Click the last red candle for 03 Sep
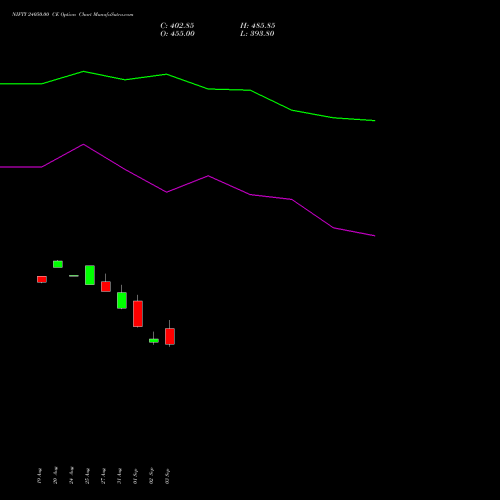 [x=170, y=336]
